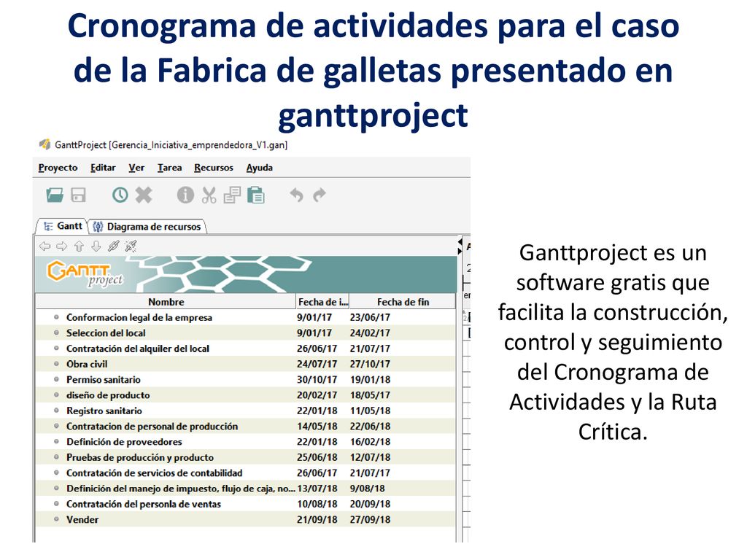
Task: Sort by the Nombre column header
Action: point(166,302)
